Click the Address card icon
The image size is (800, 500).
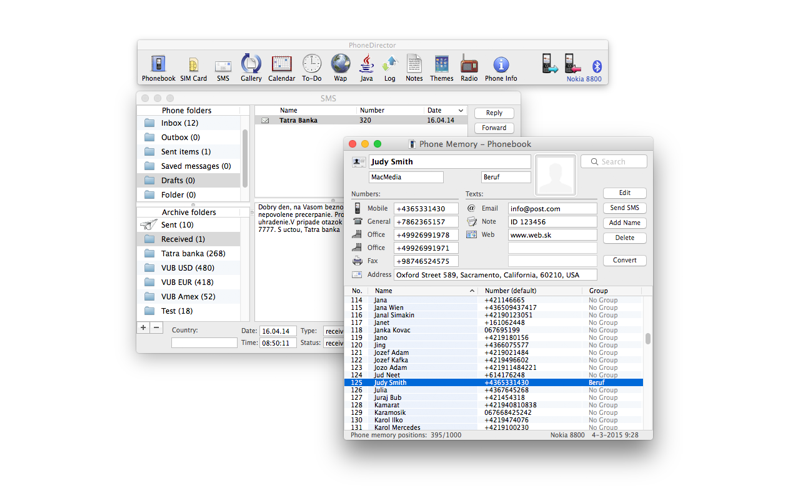[357, 274]
